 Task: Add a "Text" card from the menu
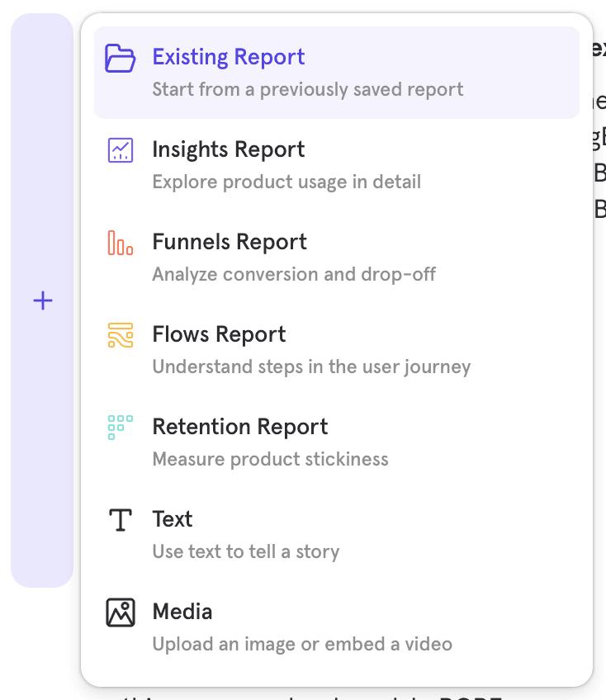coord(172,519)
